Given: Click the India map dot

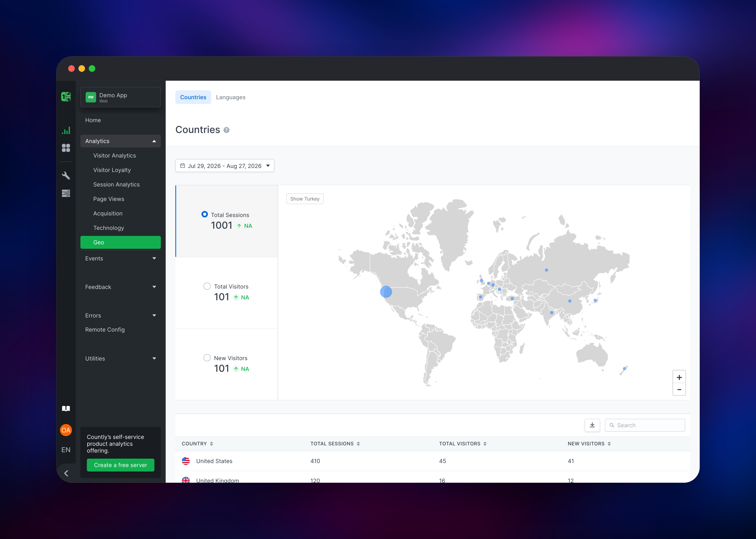Looking at the screenshot, I should click(x=552, y=313).
